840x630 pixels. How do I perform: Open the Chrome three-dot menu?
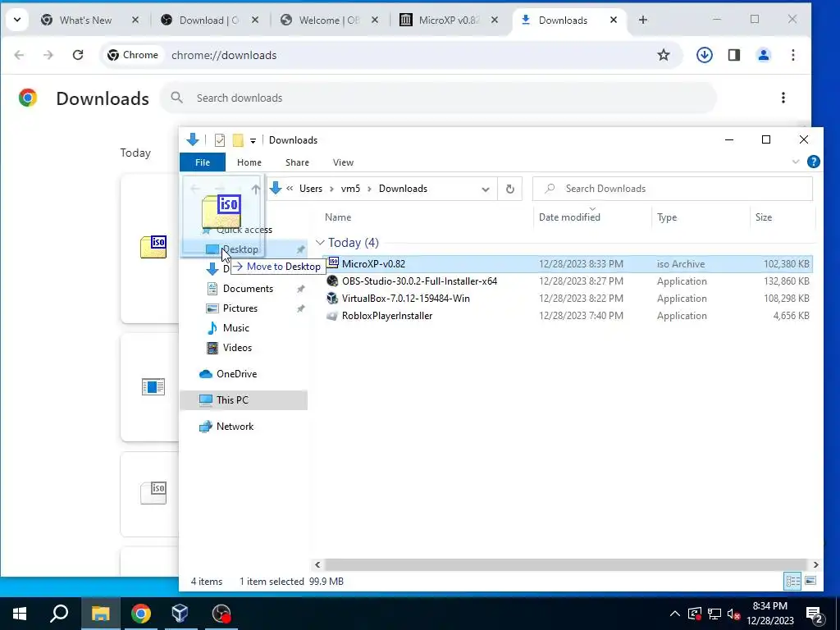tap(793, 55)
